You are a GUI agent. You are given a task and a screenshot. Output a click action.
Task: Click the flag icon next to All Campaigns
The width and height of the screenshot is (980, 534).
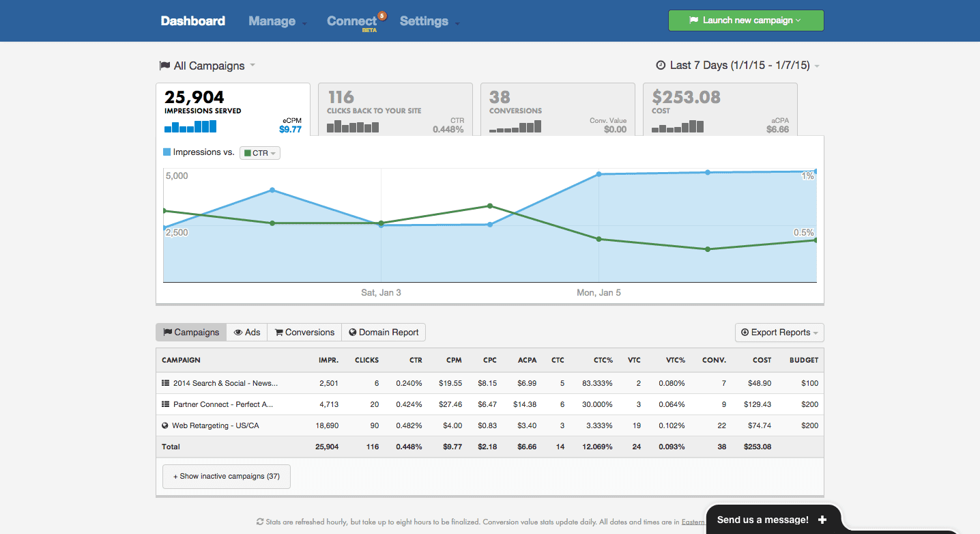[x=164, y=65]
